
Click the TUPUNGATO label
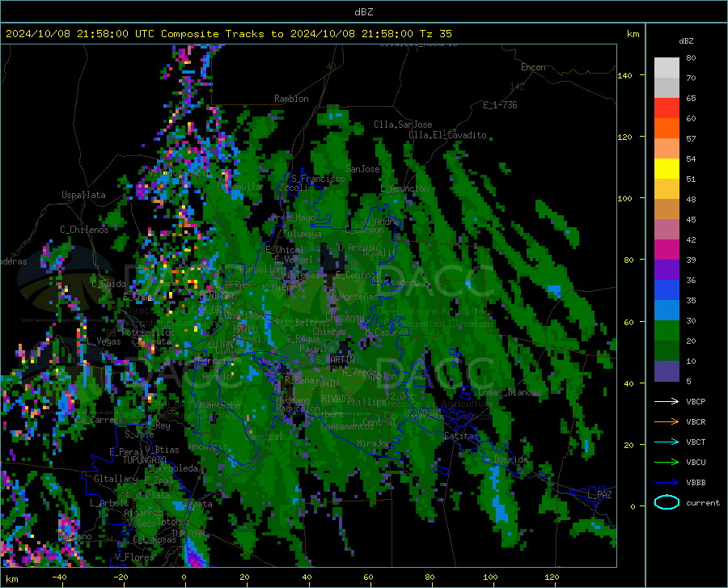145,460
